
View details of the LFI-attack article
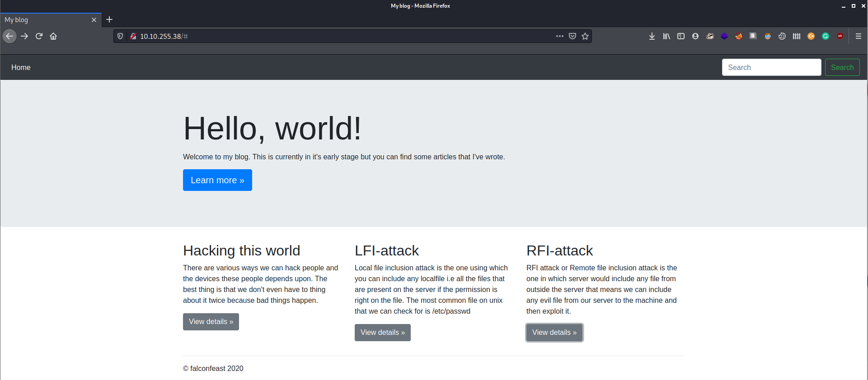pyautogui.click(x=383, y=333)
